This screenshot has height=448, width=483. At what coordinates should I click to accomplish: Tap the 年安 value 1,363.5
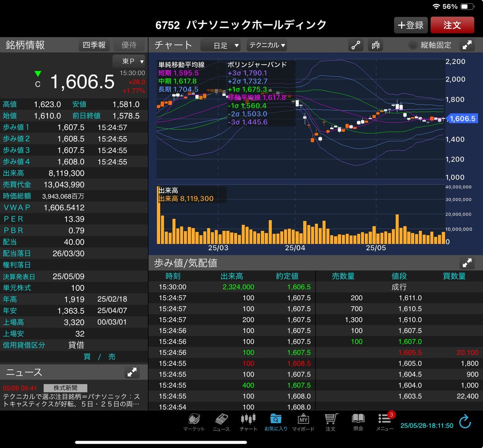pos(71,311)
